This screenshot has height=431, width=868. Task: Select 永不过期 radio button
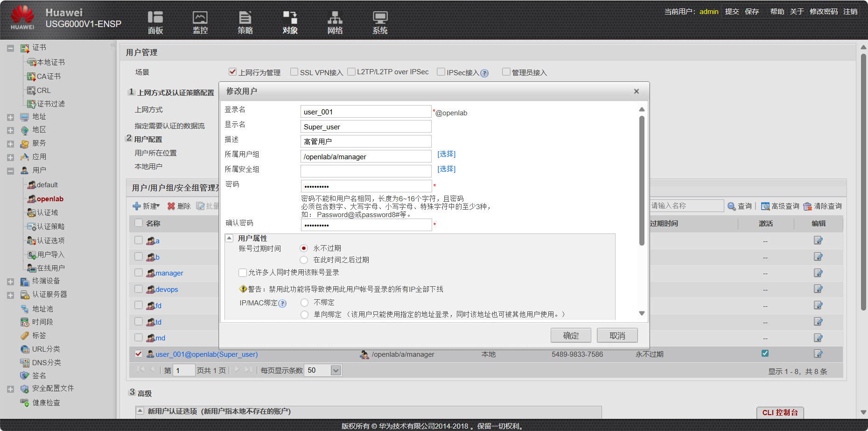tap(304, 248)
